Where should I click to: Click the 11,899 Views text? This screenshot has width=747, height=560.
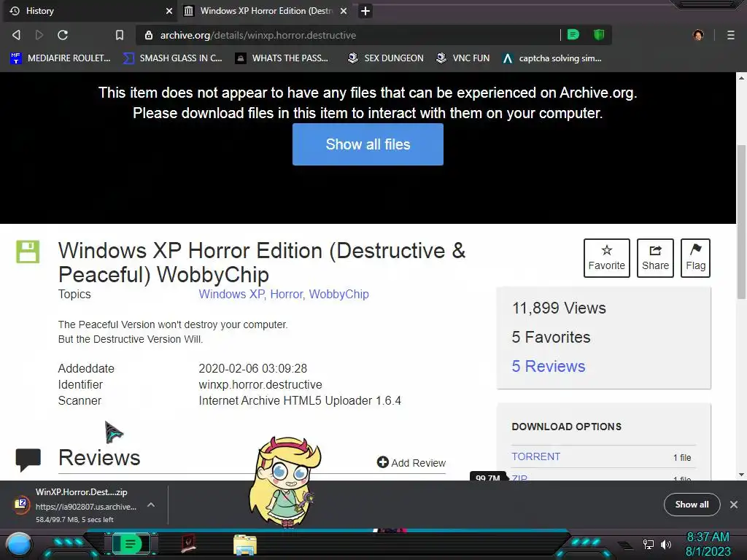[559, 308]
